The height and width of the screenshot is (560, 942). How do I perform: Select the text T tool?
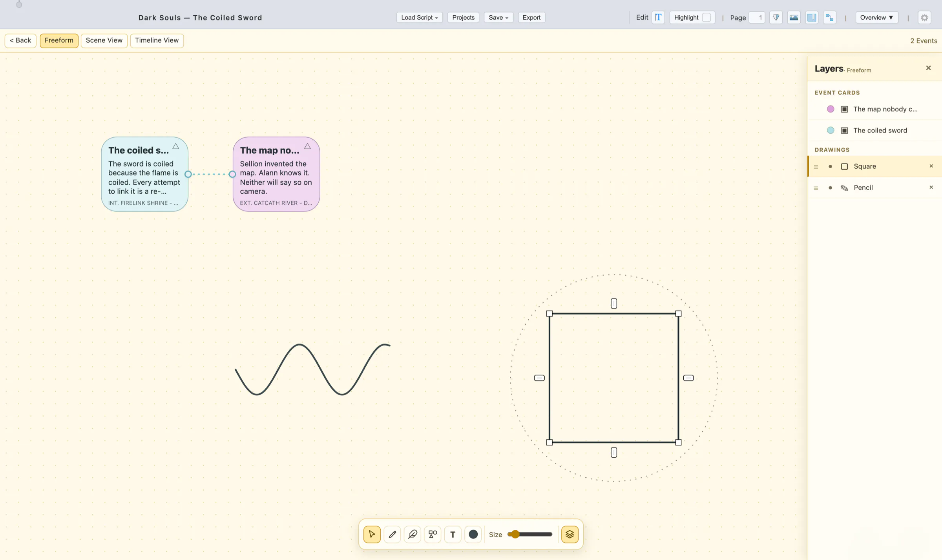(x=453, y=534)
